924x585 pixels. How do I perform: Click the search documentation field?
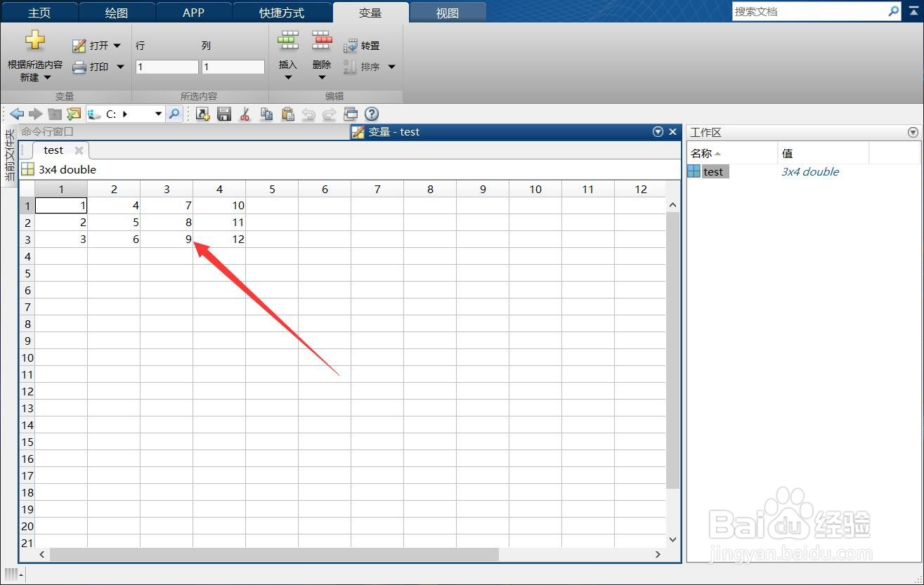click(809, 11)
